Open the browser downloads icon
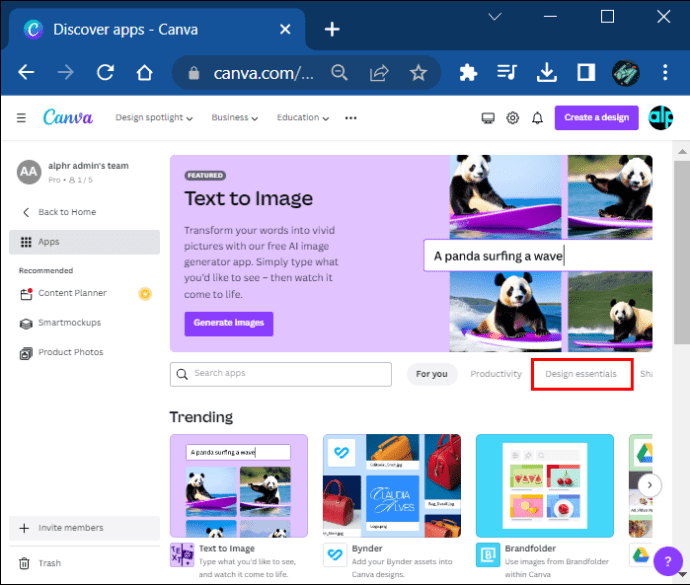This screenshot has height=585, width=690. [x=547, y=72]
